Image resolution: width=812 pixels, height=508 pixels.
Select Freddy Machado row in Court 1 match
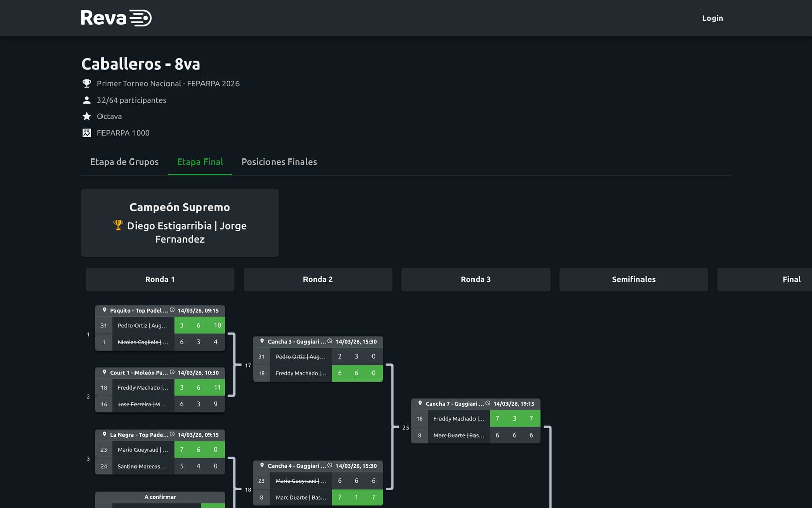coord(160,387)
